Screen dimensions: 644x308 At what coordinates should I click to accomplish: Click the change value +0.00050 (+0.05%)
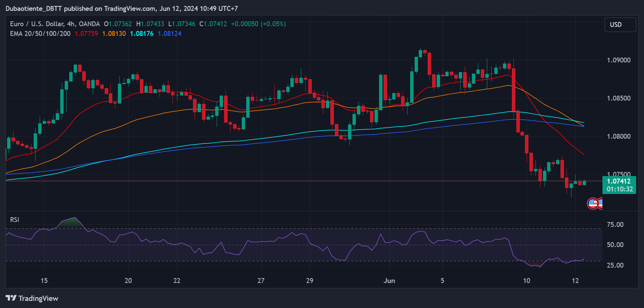tap(259, 24)
